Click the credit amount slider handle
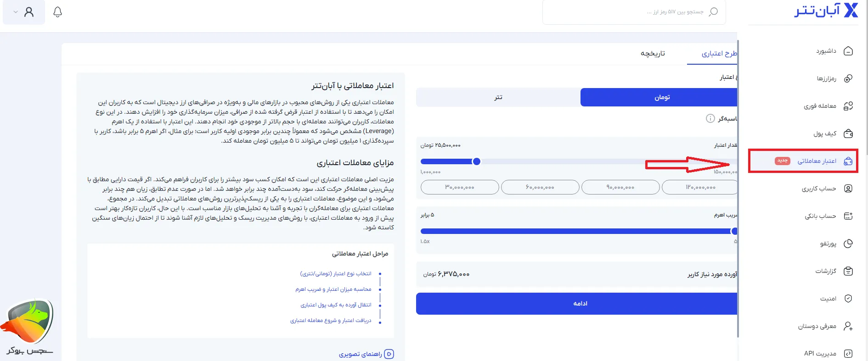The image size is (868, 361). [476, 161]
